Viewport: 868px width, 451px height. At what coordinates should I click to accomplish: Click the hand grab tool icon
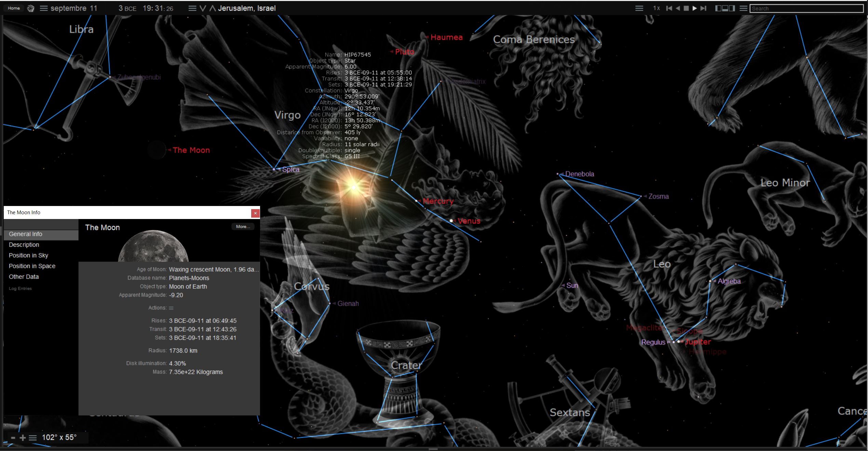31,8
